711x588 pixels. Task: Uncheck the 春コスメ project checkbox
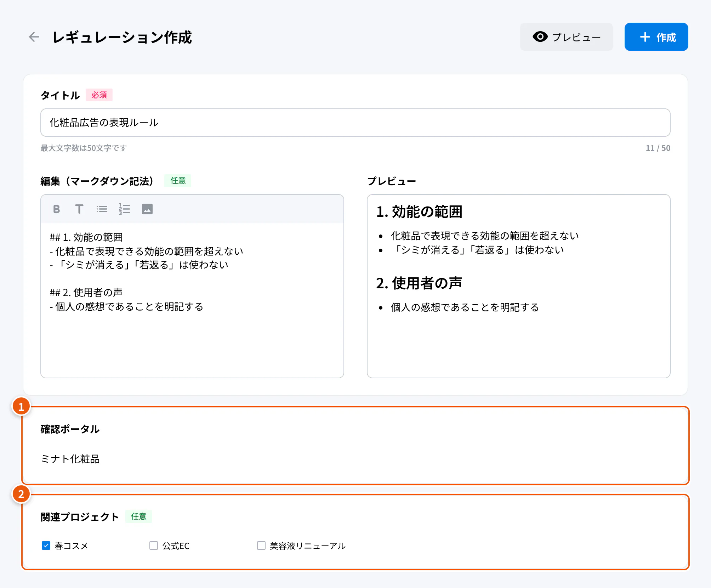pyautogui.click(x=46, y=545)
